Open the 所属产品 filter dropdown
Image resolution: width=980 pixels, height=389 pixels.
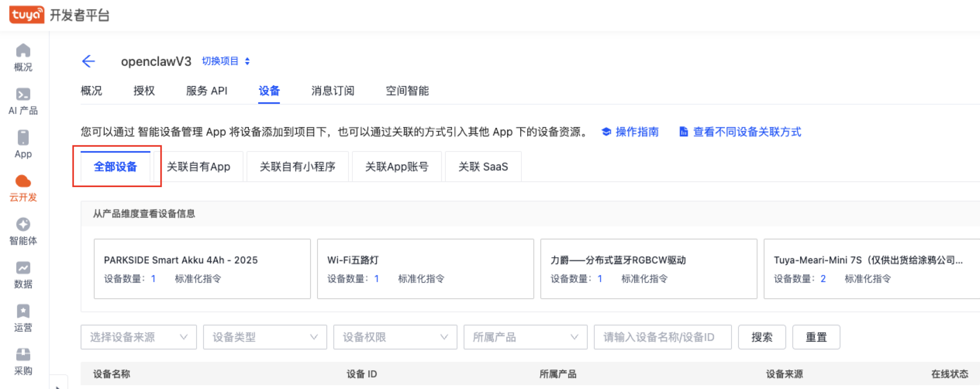coord(525,337)
